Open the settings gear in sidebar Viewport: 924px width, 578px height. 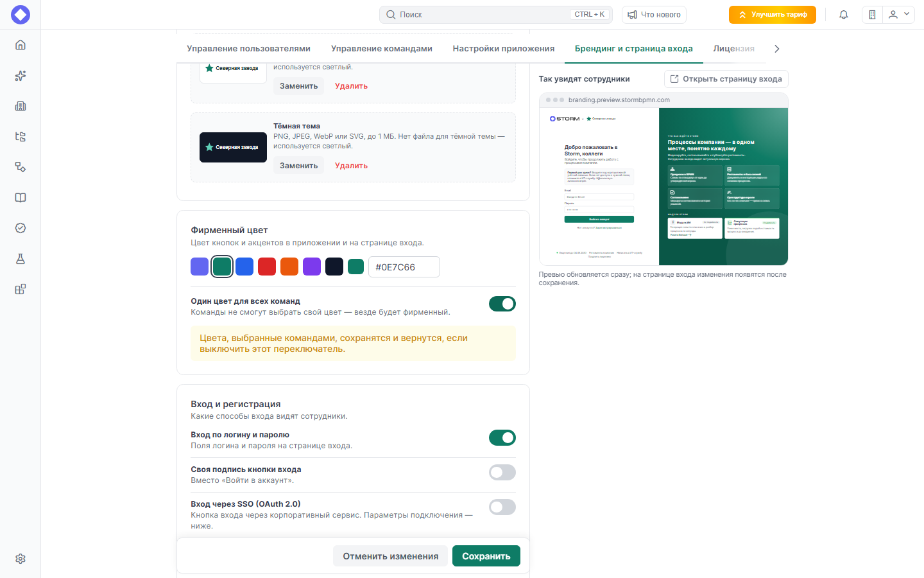(x=21, y=559)
